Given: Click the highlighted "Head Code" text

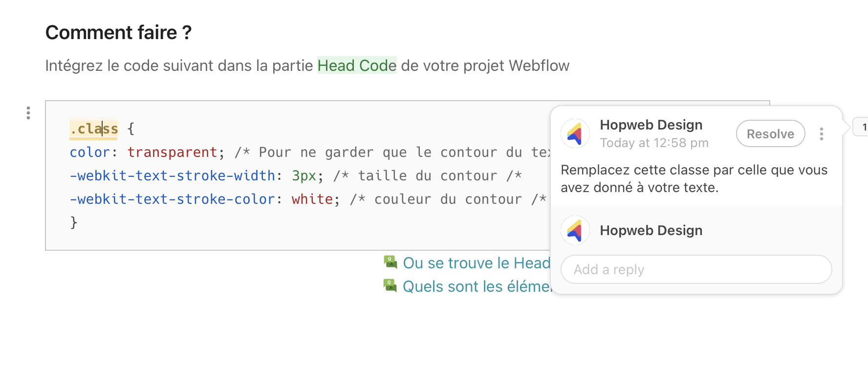Looking at the screenshot, I should [x=357, y=65].
